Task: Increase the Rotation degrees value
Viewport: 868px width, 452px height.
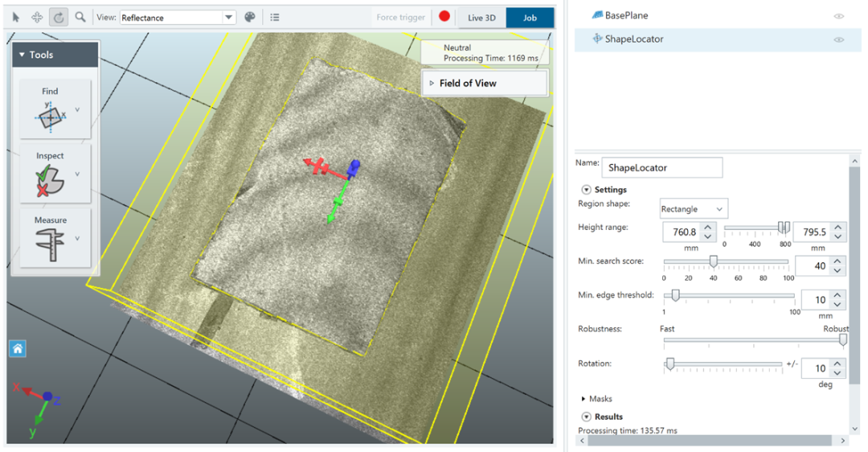Action: pos(837,364)
